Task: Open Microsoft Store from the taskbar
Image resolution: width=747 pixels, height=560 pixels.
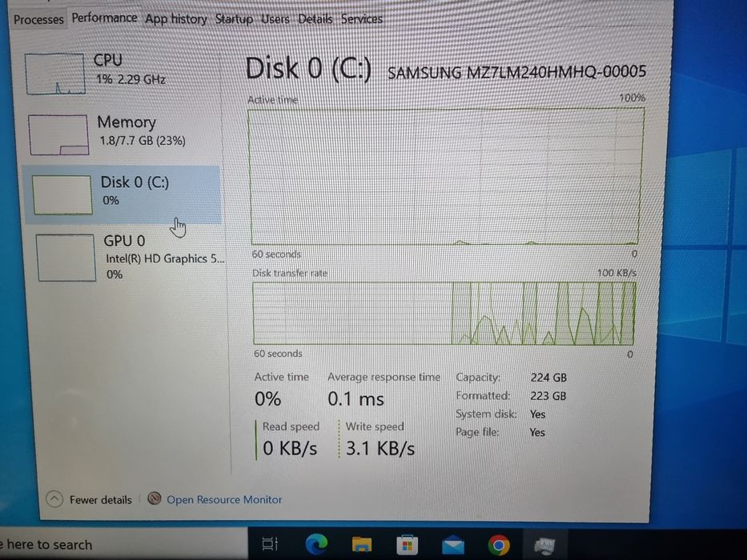Action: tap(408, 545)
